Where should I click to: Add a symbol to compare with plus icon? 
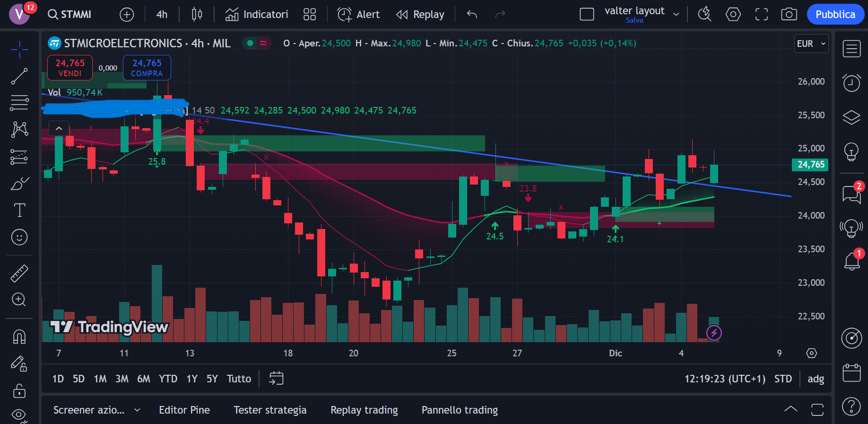click(127, 15)
